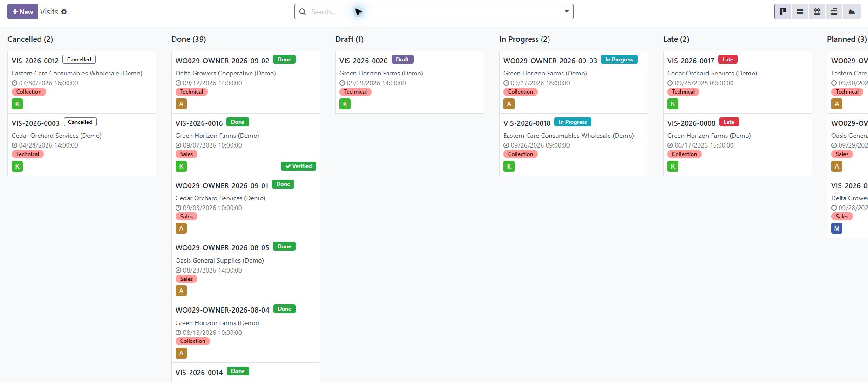Click K avatar on VIS-2026-0012 card
868x382 pixels.
tap(17, 104)
